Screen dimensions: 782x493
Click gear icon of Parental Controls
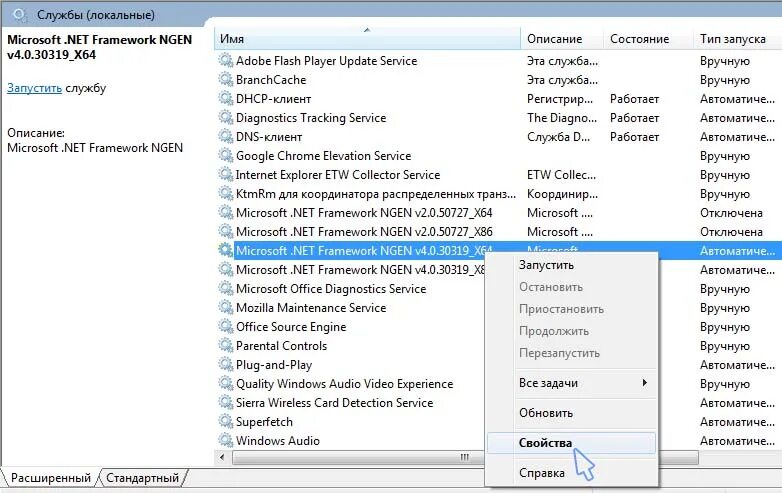(x=225, y=346)
